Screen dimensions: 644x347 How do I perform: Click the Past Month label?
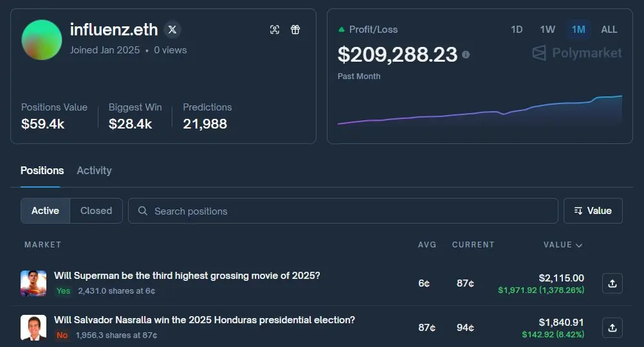pyautogui.click(x=359, y=76)
